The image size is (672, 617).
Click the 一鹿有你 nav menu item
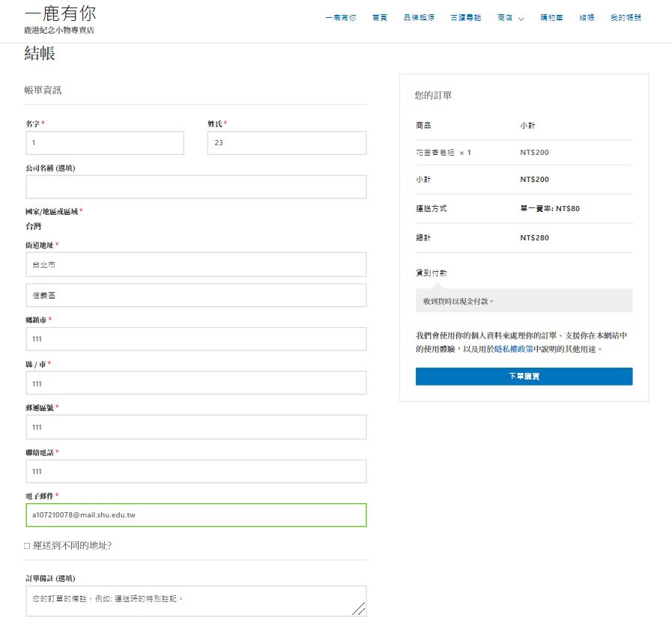pyautogui.click(x=340, y=17)
